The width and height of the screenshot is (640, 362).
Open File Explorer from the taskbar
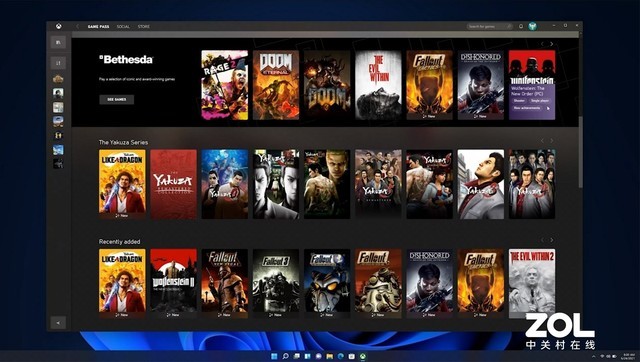pos(329,356)
